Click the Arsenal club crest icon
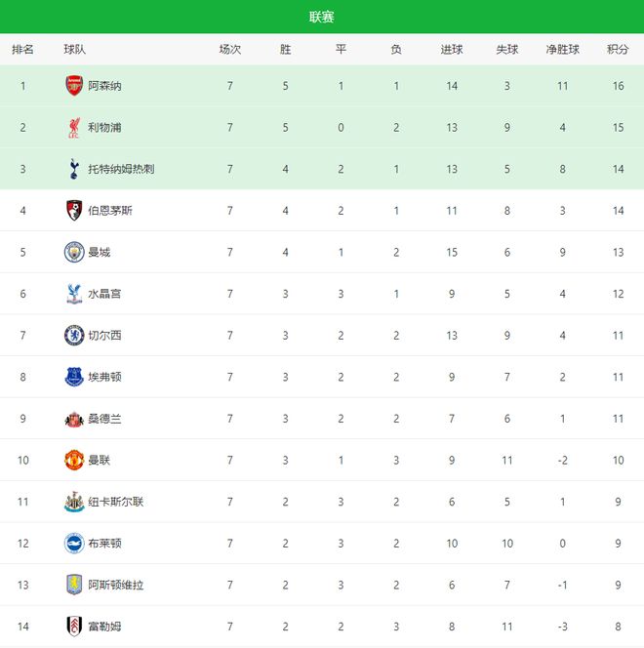 pyautogui.click(x=74, y=86)
